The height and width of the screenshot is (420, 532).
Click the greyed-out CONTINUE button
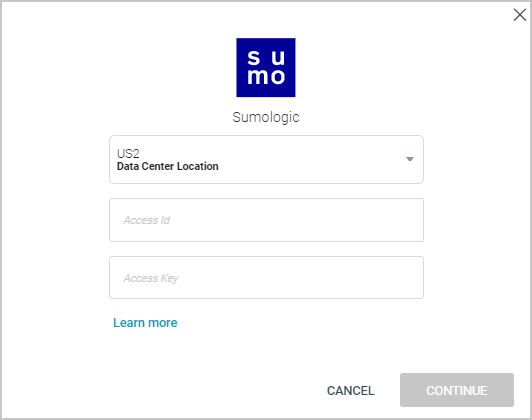point(457,390)
